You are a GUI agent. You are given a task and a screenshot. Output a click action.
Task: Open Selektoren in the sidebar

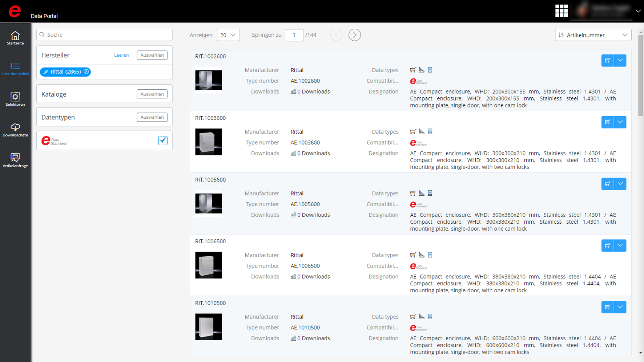(15, 99)
